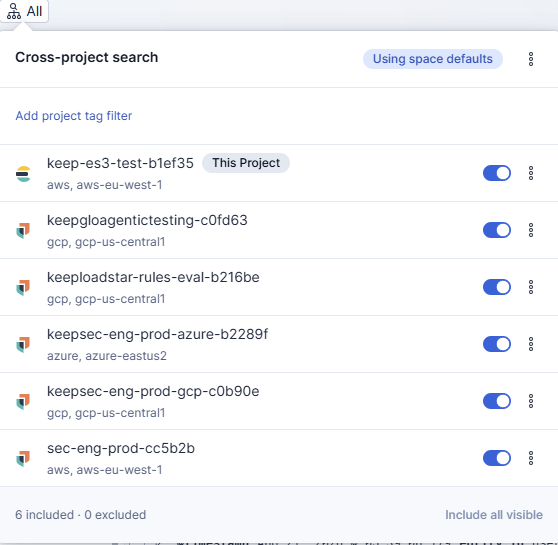Exclude keepsec-eng-prod-azure-b2289f via its switch
This screenshot has height=545, width=558.
tap(497, 344)
